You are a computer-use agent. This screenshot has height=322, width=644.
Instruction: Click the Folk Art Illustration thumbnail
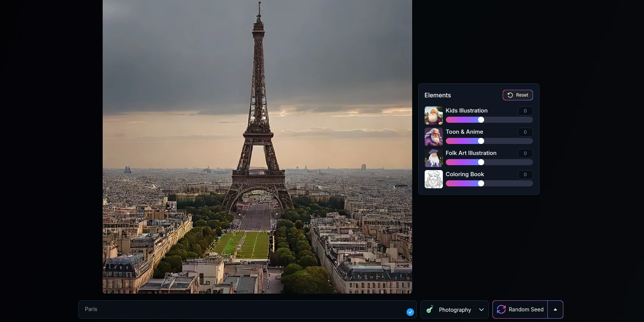click(x=433, y=158)
